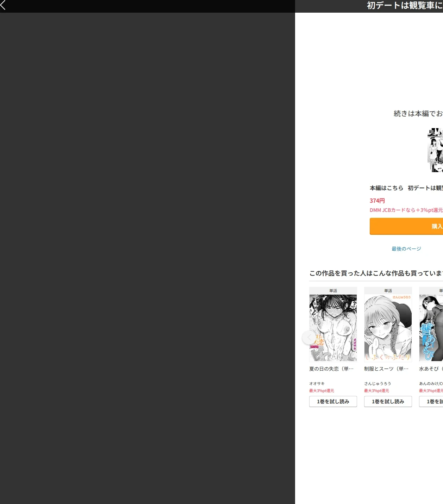Click 1巻を試し読み under 水あそび

click(431, 402)
